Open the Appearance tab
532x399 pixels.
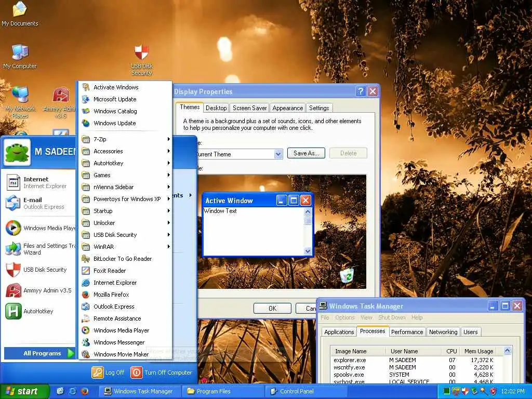288,108
